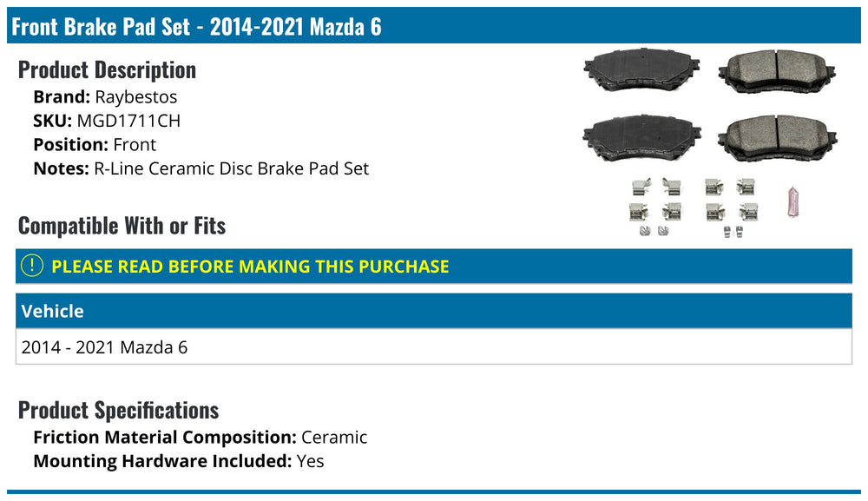Click the bottom-left brake pad backing plate image
Screen dimensions: 868x501
(x=641, y=138)
